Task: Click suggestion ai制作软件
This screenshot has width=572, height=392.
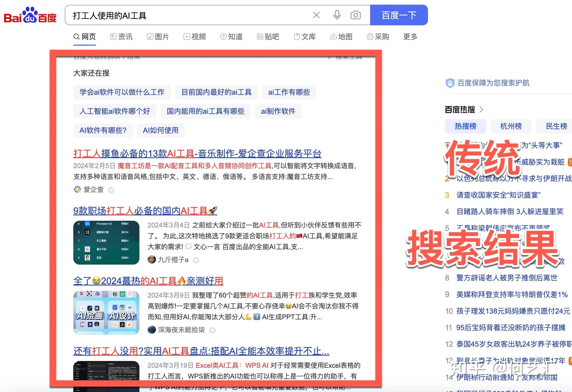Action: tap(278, 111)
